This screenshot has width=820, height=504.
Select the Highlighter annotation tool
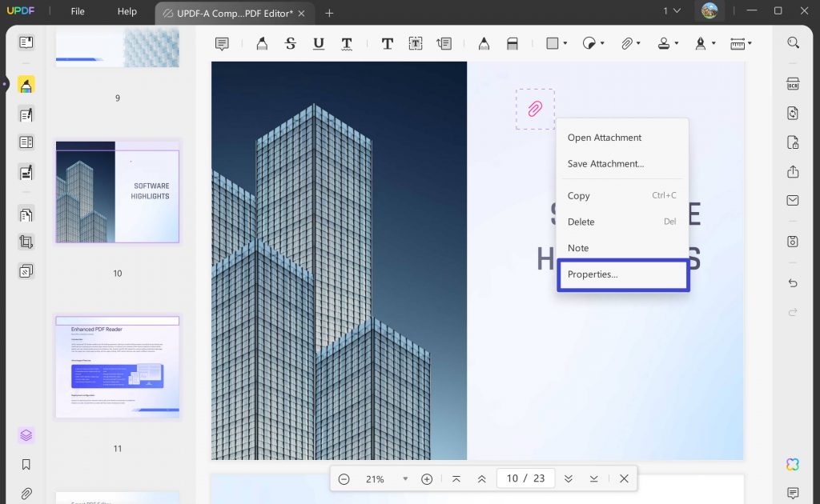(x=261, y=43)
